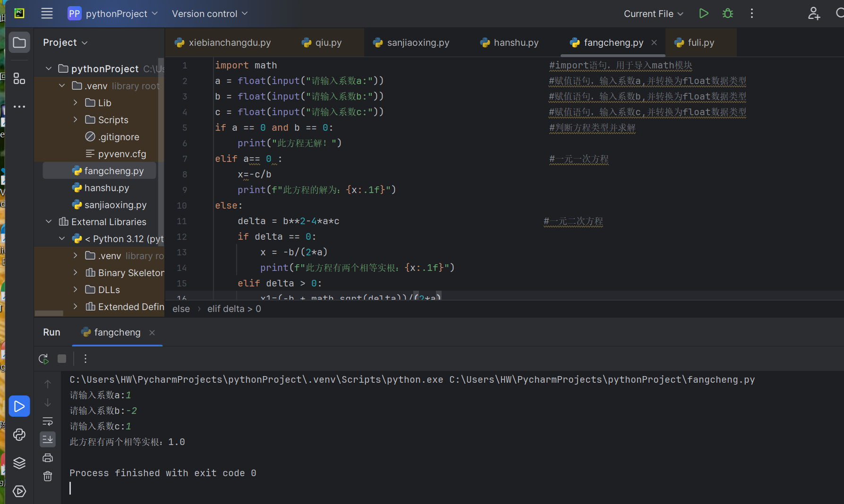Open the Services tool window icon
844x504 pixels.
tap(19, 491)
